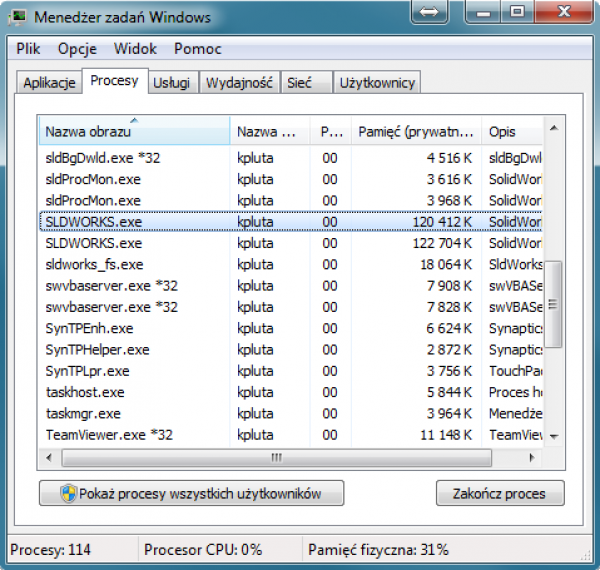This screenshot has width=600, height=570.
Task: Click the vertical scrollbar up arrow
Action: coord(554,128)
